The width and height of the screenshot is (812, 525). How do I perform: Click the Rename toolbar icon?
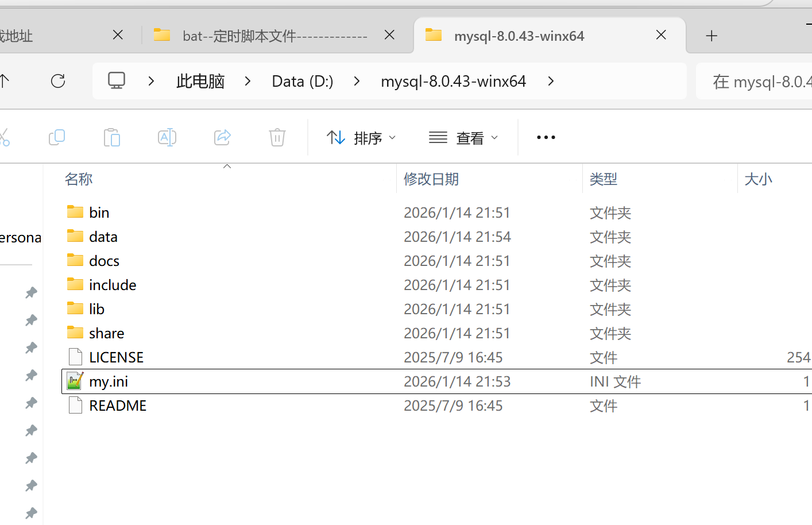point(167,137)
